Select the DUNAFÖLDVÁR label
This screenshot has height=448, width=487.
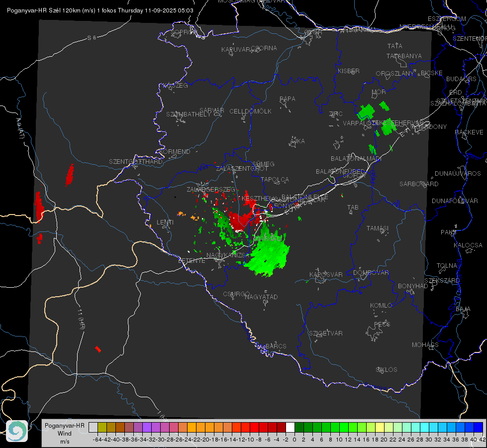tap(455, 201)
